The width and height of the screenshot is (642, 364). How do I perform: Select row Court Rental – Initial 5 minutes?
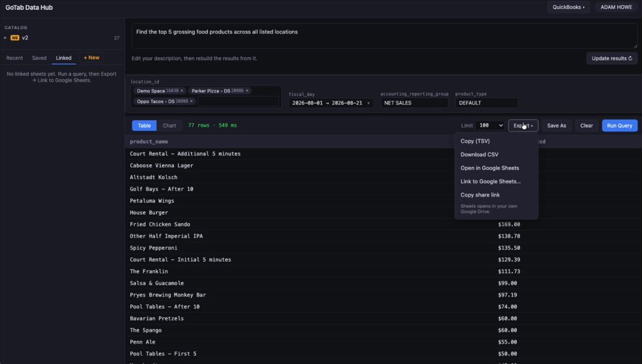click(x=383, y=260)
